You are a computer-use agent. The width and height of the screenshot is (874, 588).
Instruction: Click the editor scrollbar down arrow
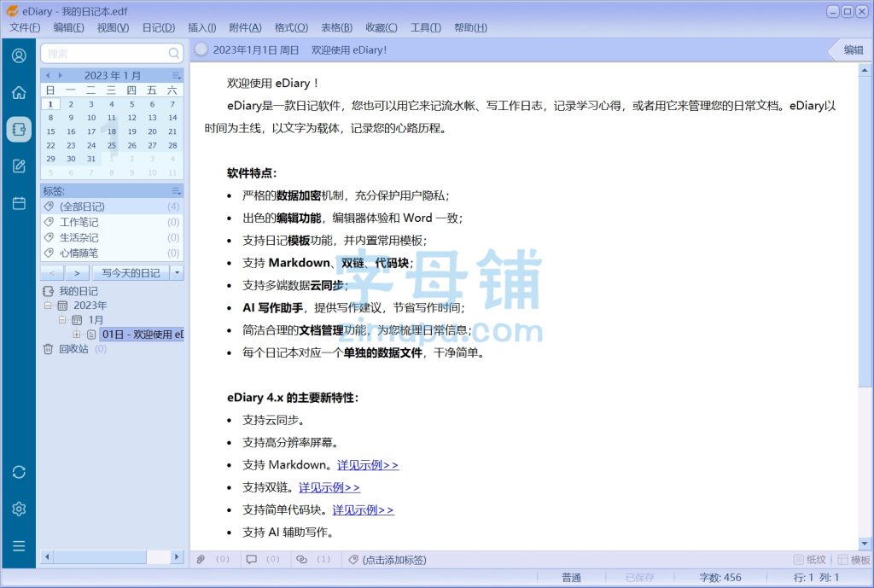(x=865, y=544)
